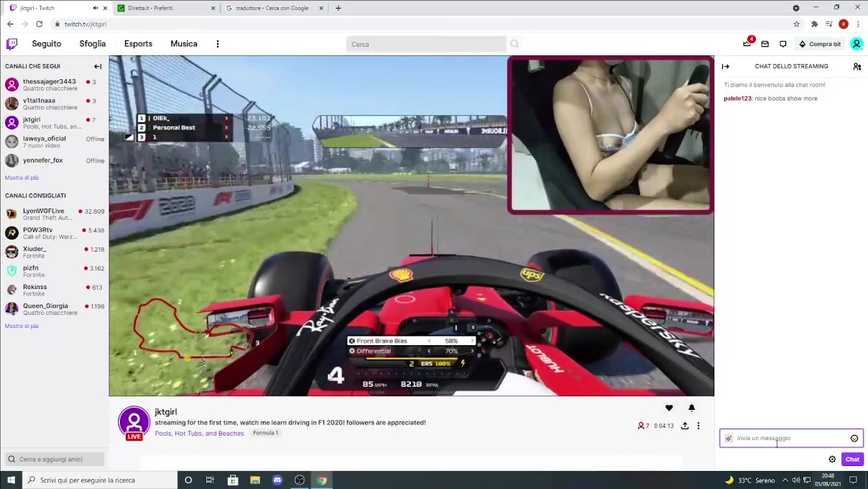The image size is (868, 489).
Task: Open the three-dot menu beside Musica
Action: click(x=218, y=44)
